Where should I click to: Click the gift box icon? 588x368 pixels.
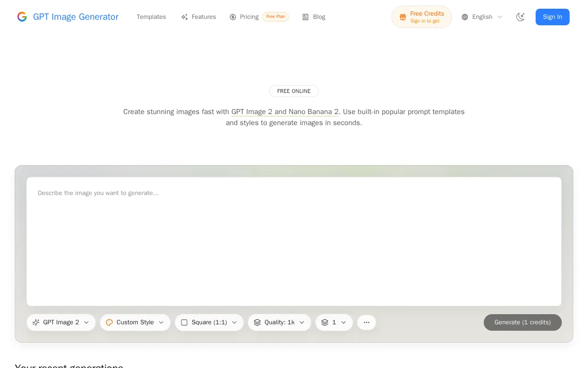[403, 17]
